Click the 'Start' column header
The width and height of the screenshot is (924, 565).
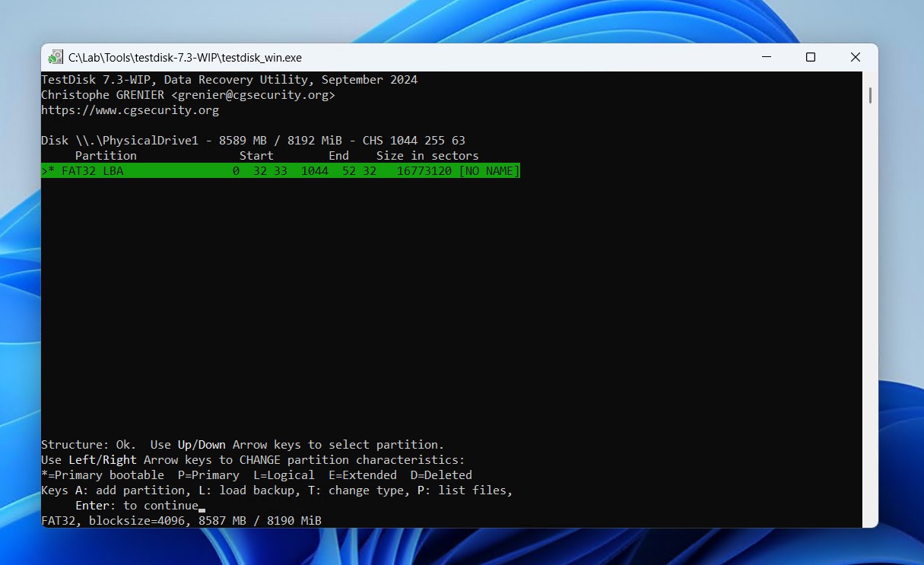[x=256, y=156]
